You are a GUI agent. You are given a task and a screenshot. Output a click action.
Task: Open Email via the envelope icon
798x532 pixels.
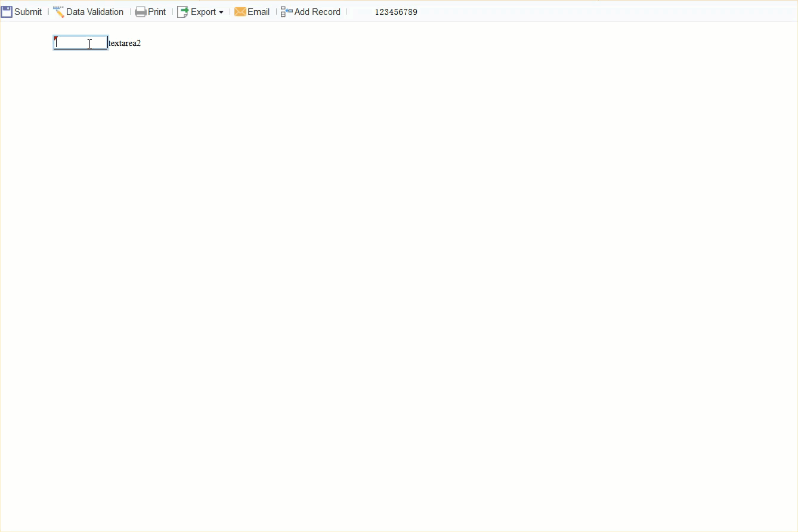point(240,11)
